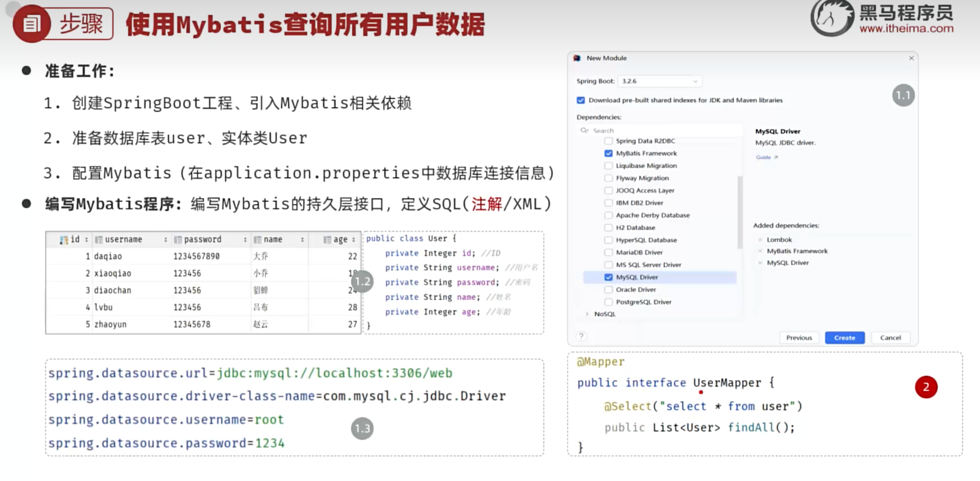The width and height of the screenshot is (980, 481).
Task: Uncheck the MyBatis Framework checkbox
Action: coord(609,153)
